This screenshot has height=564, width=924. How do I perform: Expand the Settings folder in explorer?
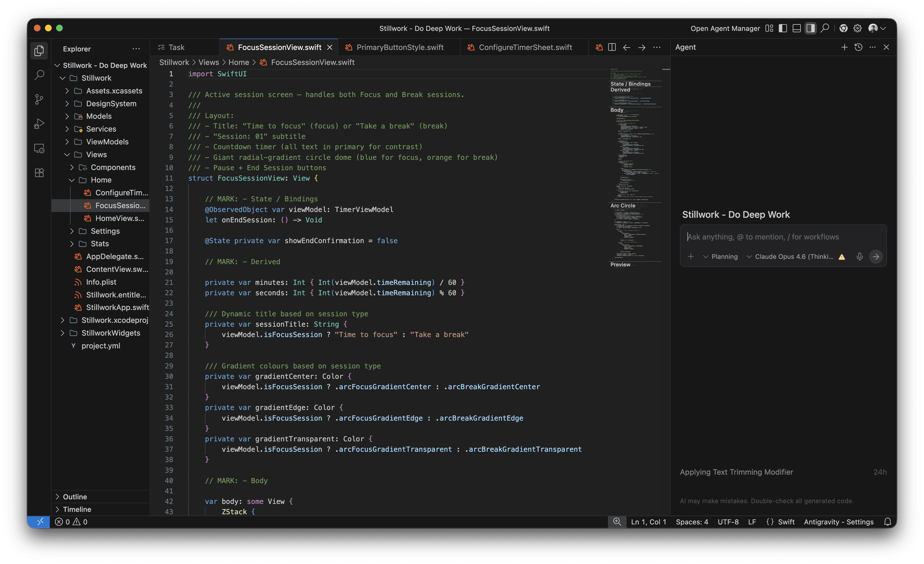[105, 231]
